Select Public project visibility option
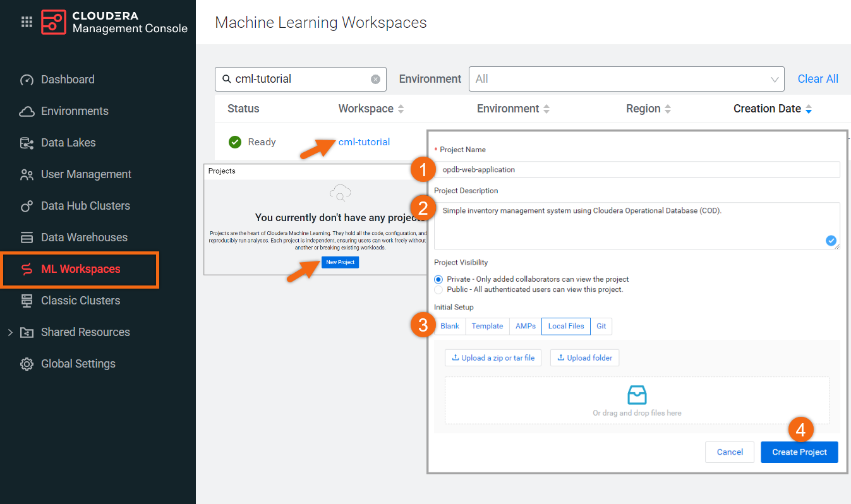This screenshot has width=851, height=504. point(438,290)
